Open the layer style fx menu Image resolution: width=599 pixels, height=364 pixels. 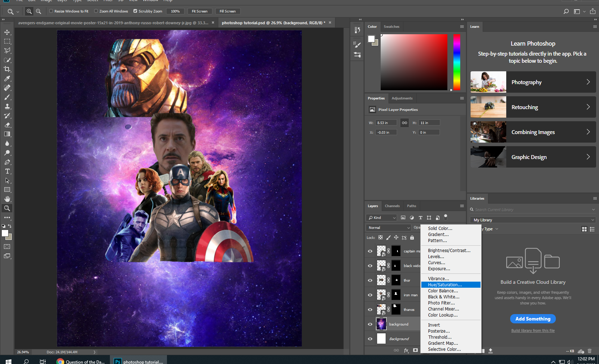[x=406, y=350]
